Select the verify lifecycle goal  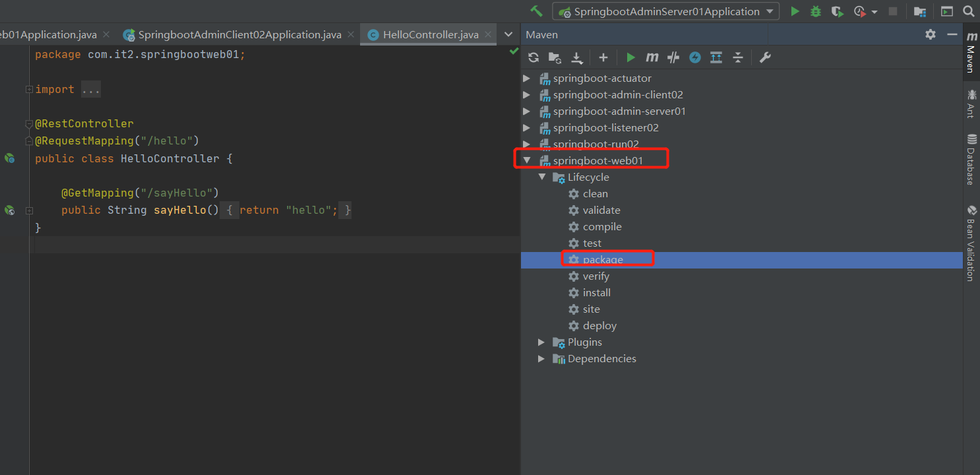596,276
